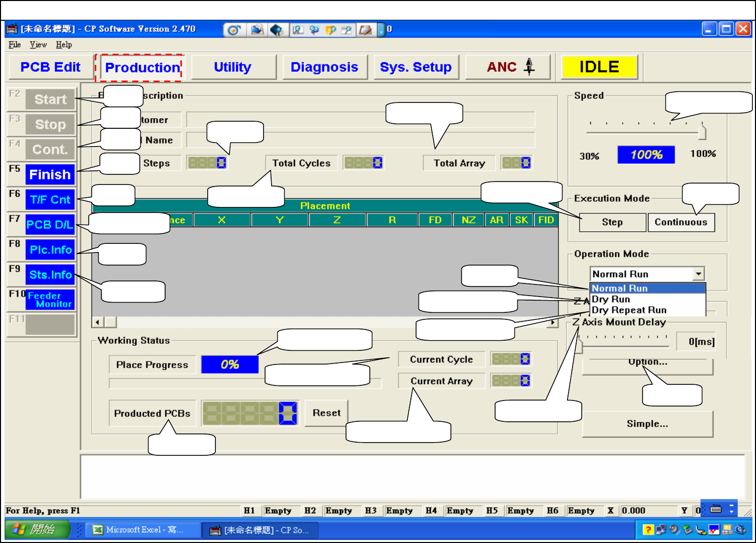Image resolution: width=756 pixels, height=543 pixels.
Task: Close the title bar icon strip with its x
Action: [x=382, y=32]
